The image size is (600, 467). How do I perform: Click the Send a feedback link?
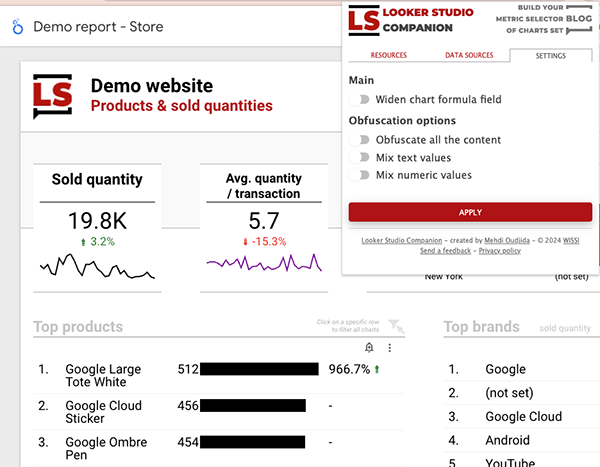click(445, 251)
